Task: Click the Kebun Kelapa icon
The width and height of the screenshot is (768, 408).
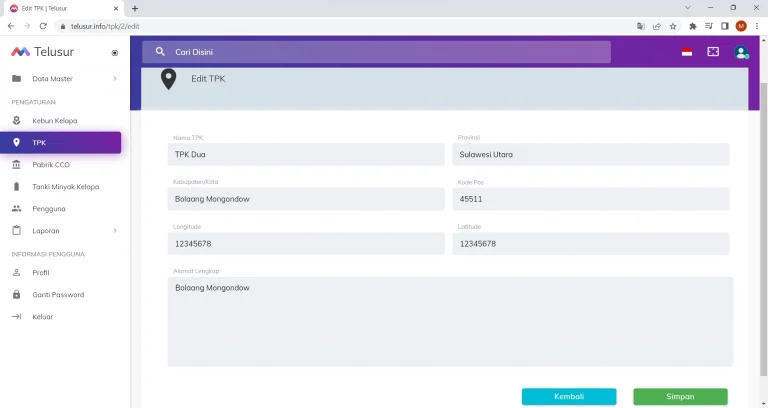Action: (17, 120)
